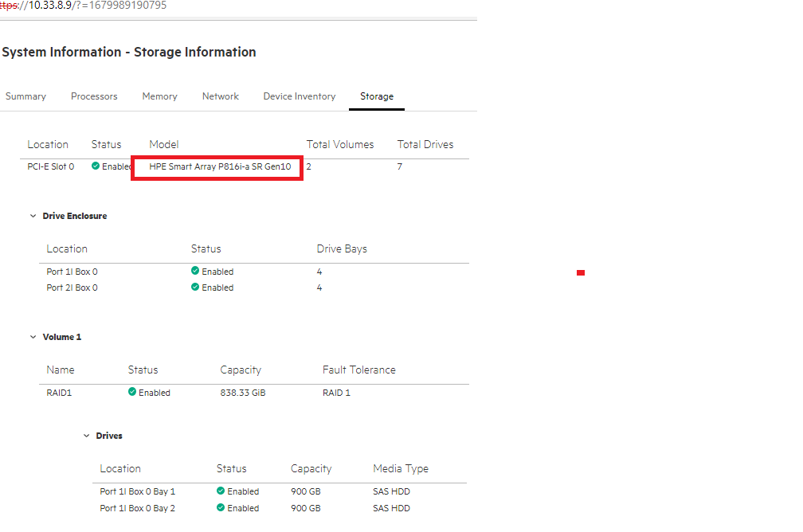Collapse the Drive Enclosure section
Screen dimensions: 803x532
point(33,215)
